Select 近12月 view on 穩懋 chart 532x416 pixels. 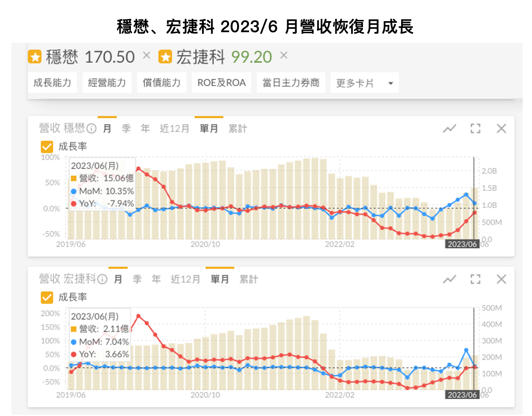pyautogui.click(x=175, y=128)
